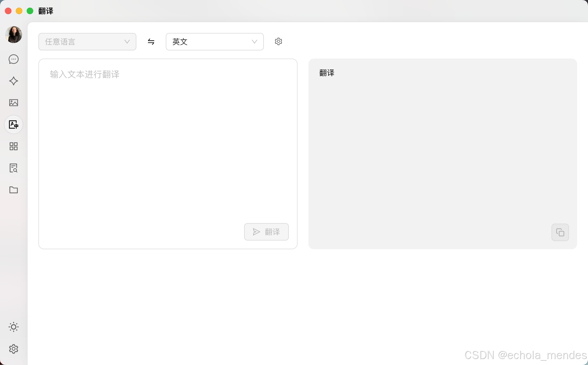Open the mini-apps grid icon
The image size is (588, 365).
[14, 146]
